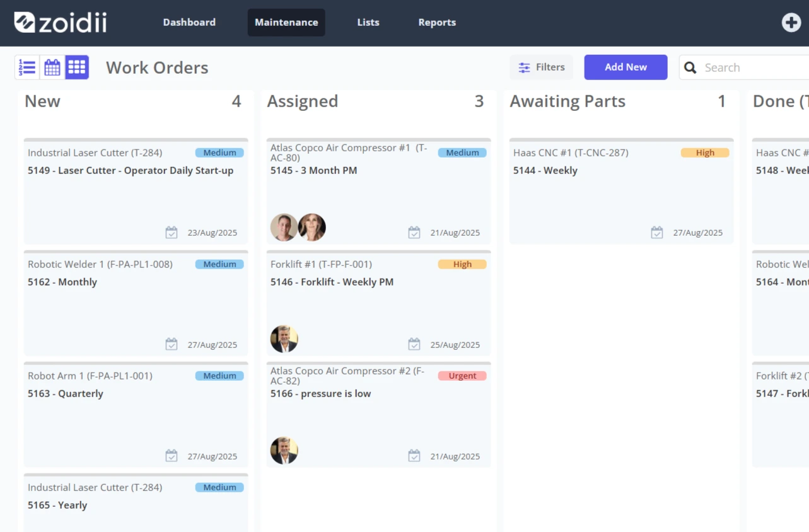Image resolution: width=809 pixels, height=532 pixels.
Task: Click the Assigned column header
Action: 303,101
